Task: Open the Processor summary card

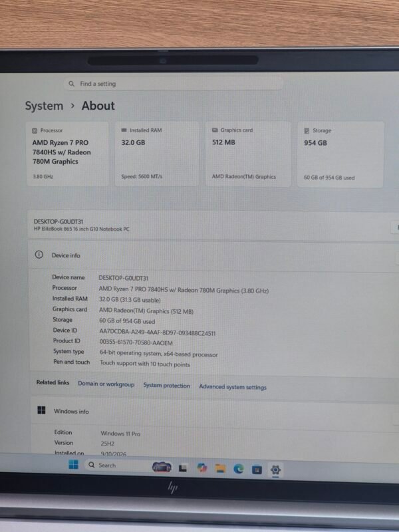Action: click(68, 154)
